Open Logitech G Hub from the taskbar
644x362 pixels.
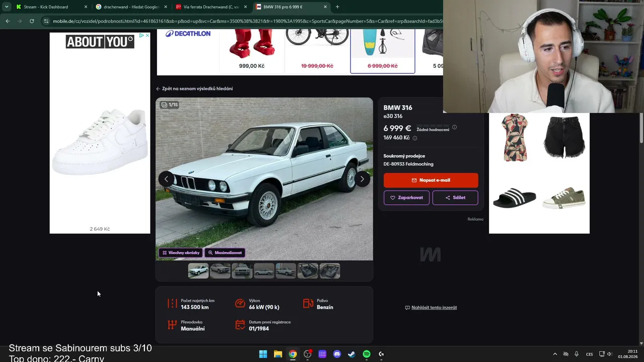tap(381, 354)
